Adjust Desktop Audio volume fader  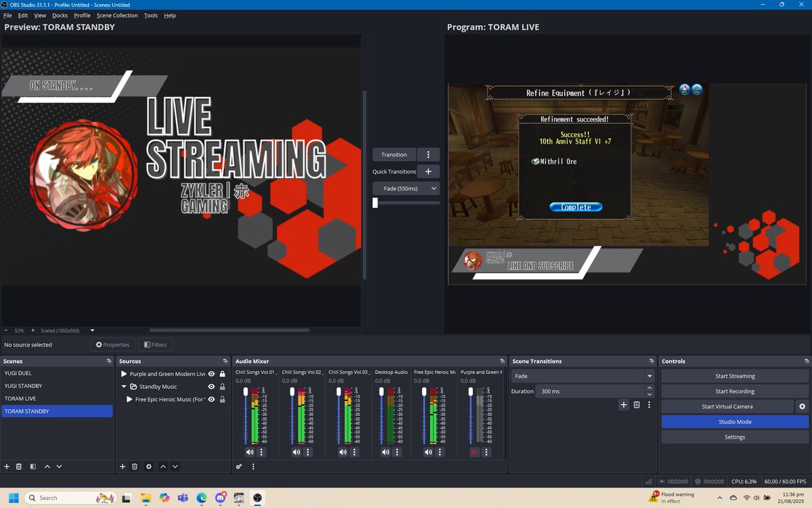click(381, 392)
